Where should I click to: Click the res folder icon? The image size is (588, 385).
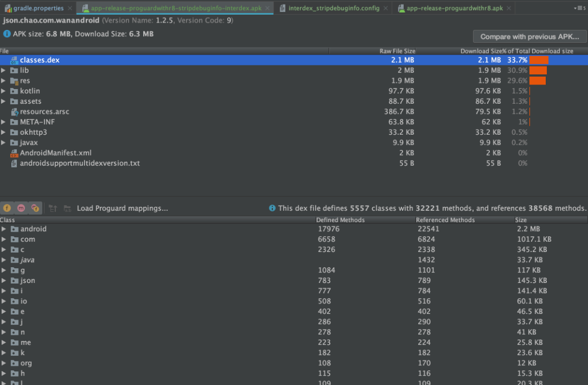[14, 81]
